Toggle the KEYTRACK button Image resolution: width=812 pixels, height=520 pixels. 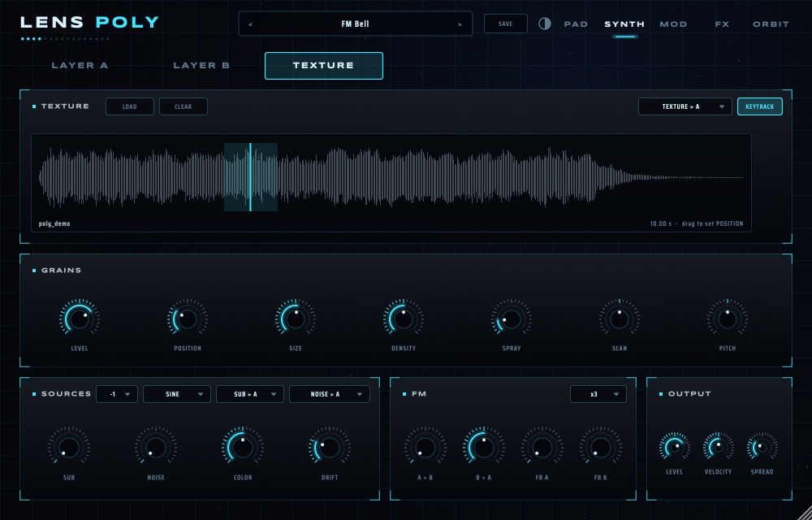[x=760, y=106]
